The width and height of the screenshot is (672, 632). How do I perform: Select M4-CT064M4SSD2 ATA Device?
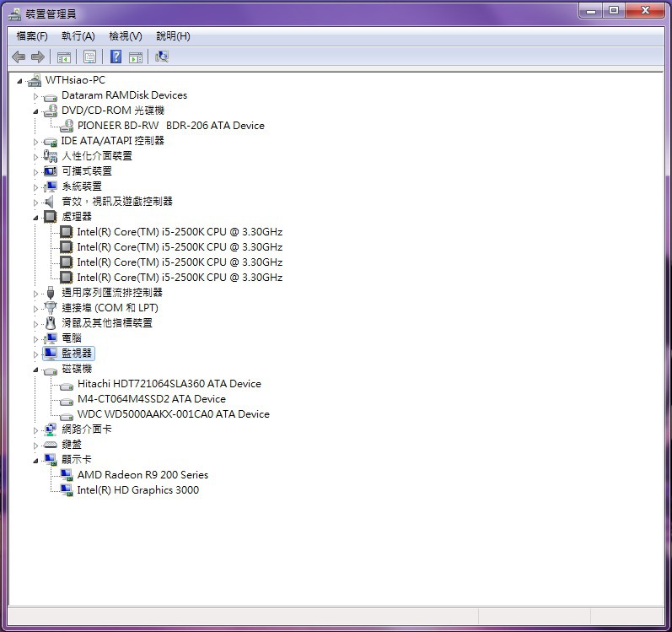point(151,399)
